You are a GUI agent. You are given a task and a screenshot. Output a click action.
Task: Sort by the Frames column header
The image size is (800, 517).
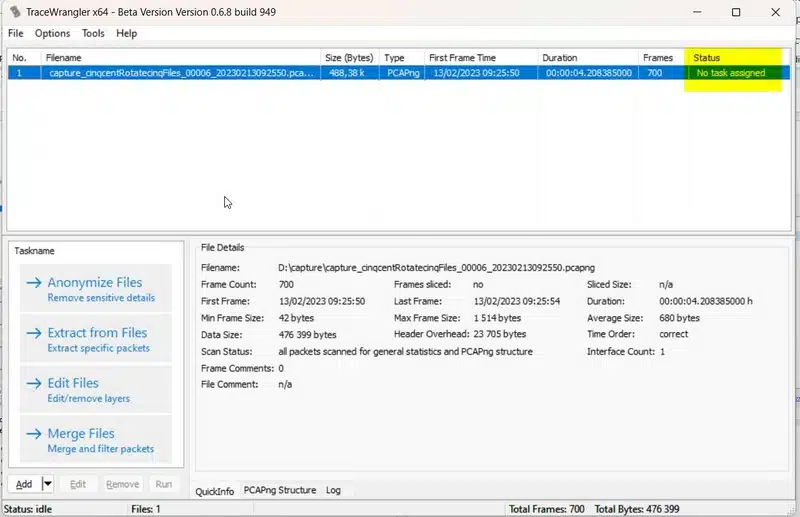(x=661, y=58)
